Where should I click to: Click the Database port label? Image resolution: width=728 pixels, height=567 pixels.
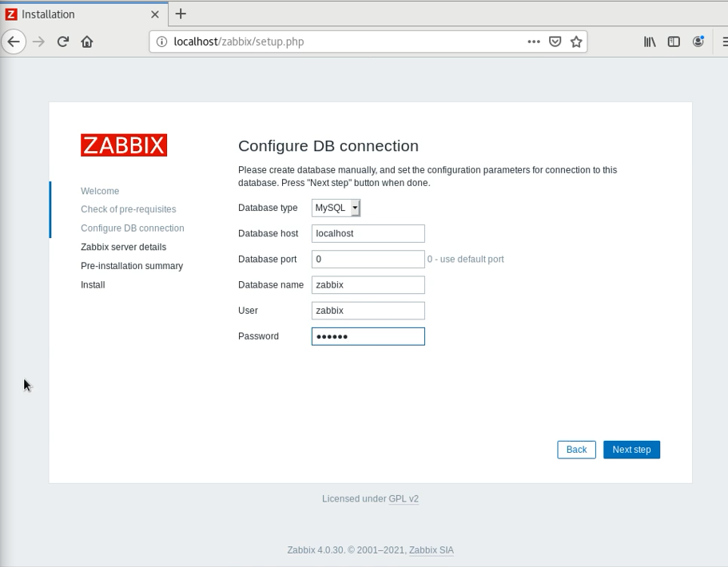(268, 260)
